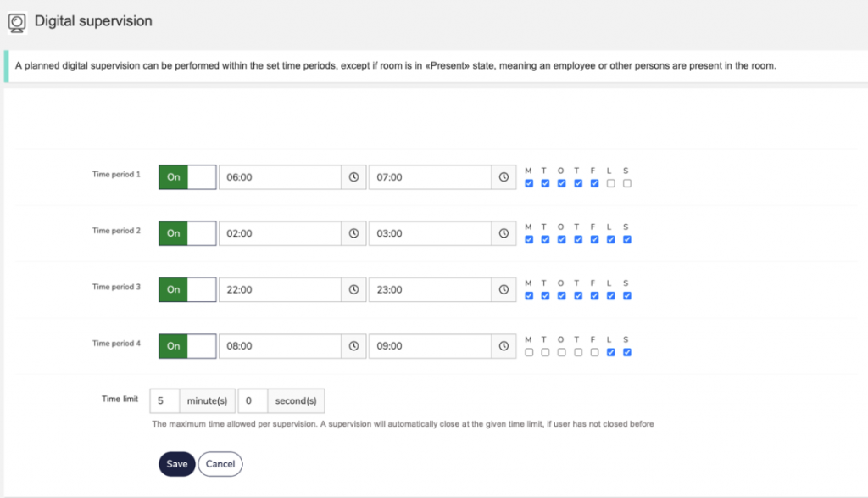Turn off the Time period 1 toggle
Screen dimensions: 868x498
187,177
